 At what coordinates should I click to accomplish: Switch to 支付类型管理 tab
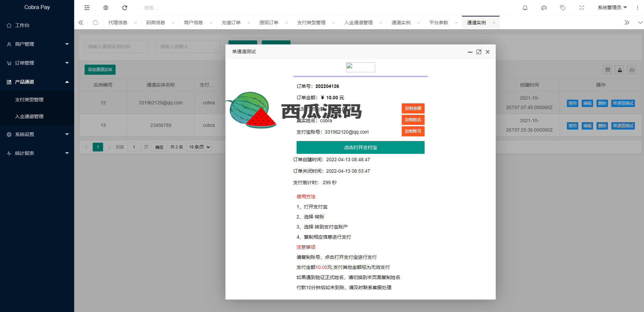(x=311, y=23)
